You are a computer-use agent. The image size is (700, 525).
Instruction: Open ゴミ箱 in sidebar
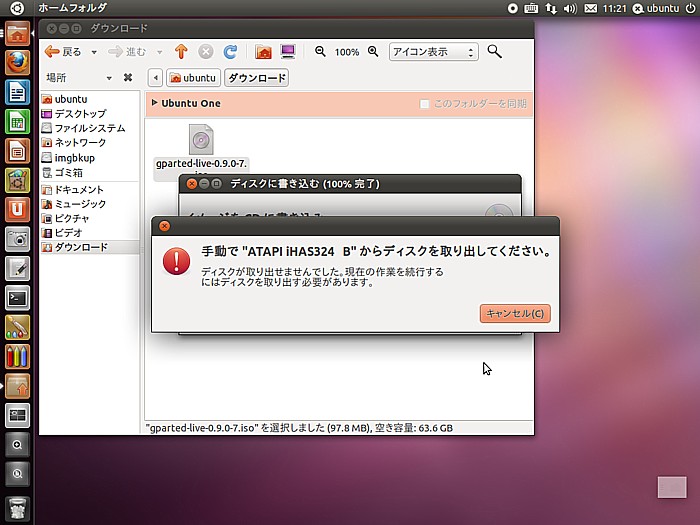[x=89, y=172]
